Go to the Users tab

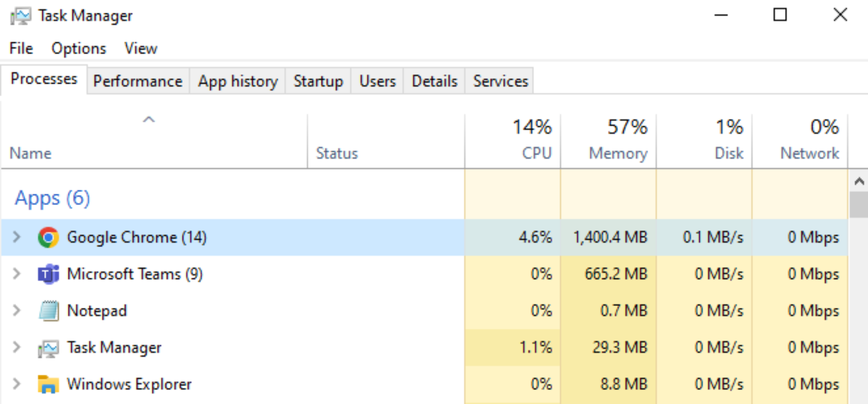click(x=377, y=81)
